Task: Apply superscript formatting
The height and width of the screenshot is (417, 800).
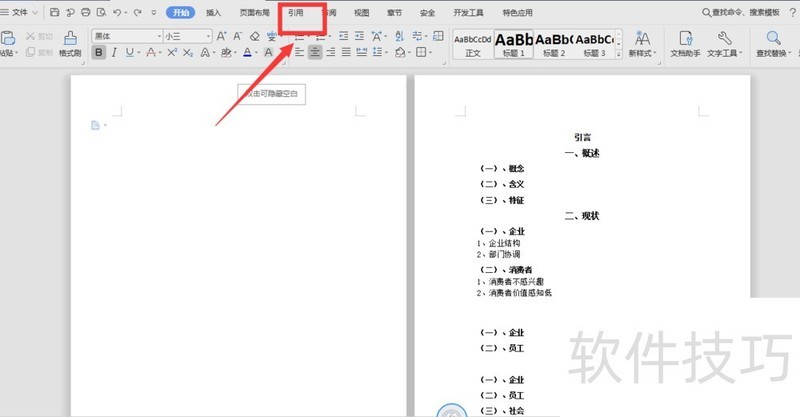Action: (172, 53)
